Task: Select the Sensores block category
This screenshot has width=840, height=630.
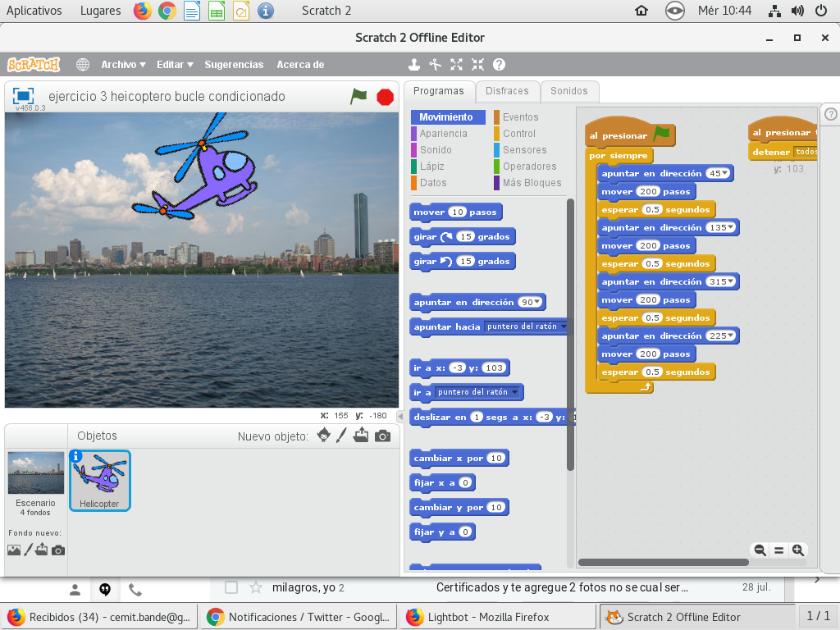Action: tap(524, 150)
